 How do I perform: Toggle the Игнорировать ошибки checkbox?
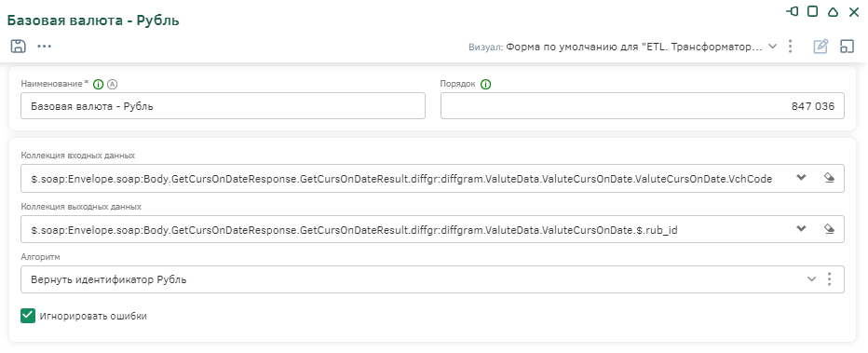click(x=28, y=316)
